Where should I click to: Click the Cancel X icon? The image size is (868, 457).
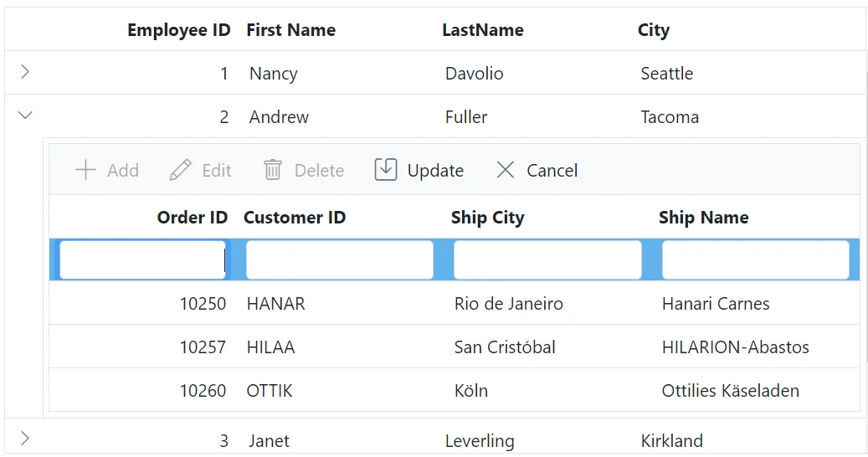click(506, 170)
